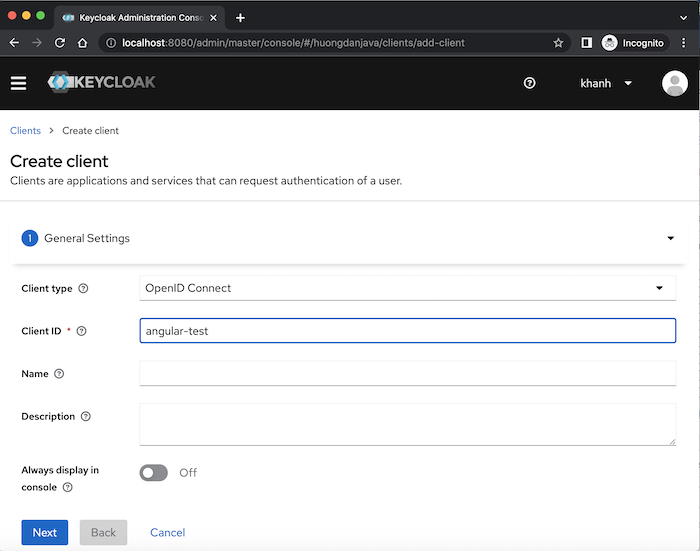Click the Keycloak logo

101,82
